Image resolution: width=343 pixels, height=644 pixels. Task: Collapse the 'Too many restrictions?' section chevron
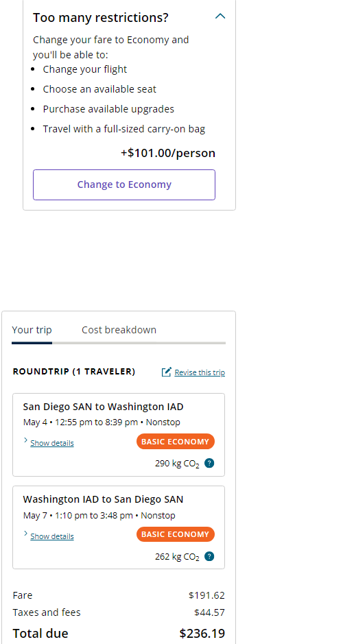coord(220,16)
